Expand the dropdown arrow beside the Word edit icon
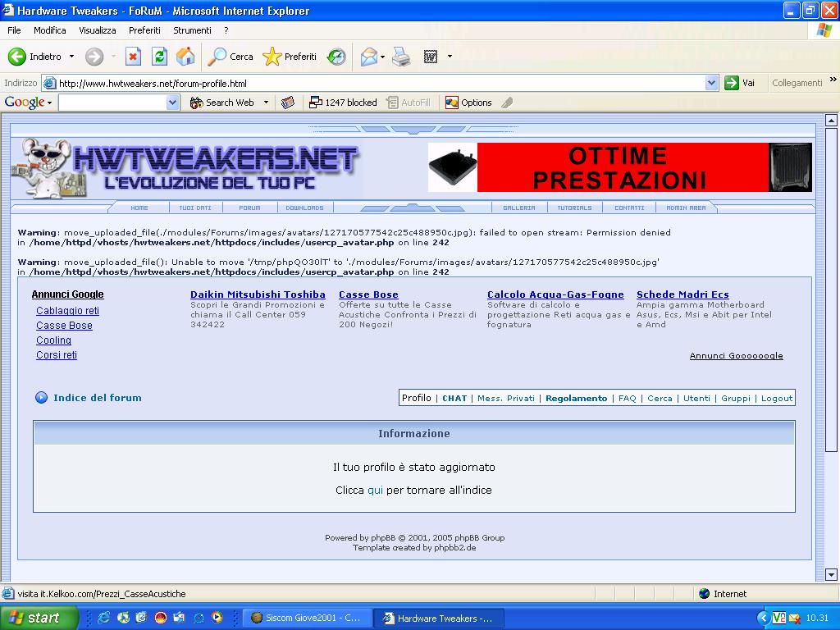Image resolution: width=840 pixels, height=630 pixels. click(450, 57)
